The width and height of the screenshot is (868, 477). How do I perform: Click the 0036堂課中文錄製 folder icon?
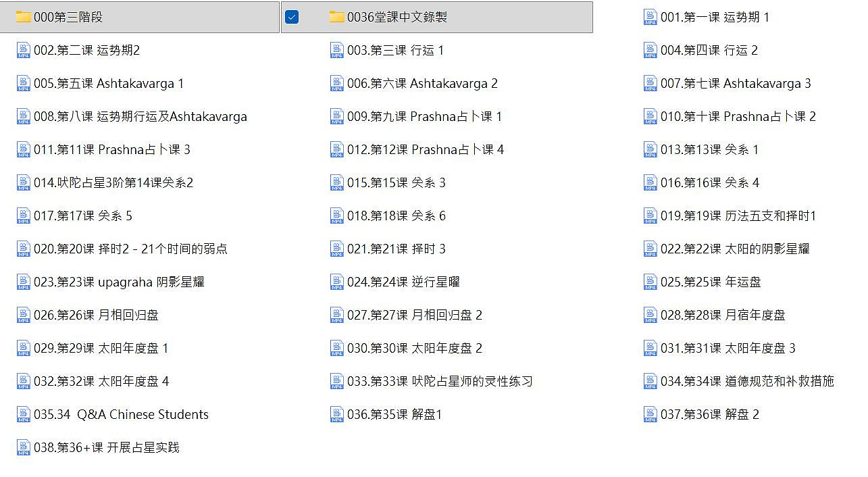coord(337,17)
